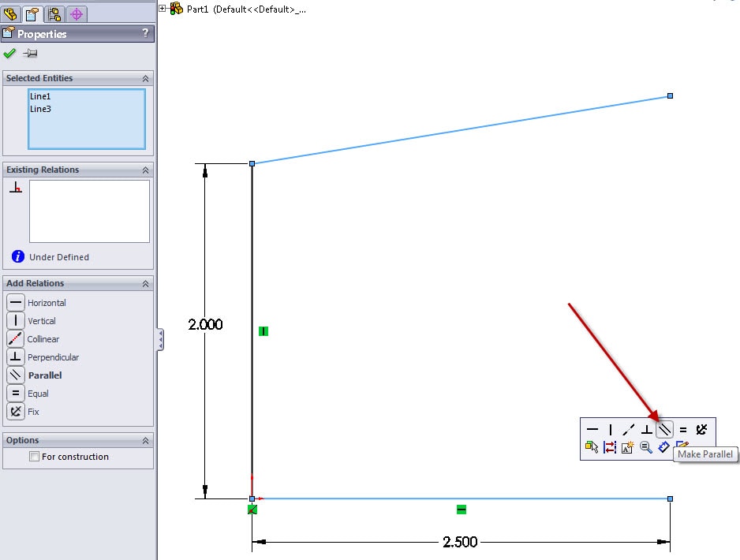Image resolution: width=740 pixels, height=560 pixels.
Task: Click the Properties help question mark
Action: (x=145, y=33)
